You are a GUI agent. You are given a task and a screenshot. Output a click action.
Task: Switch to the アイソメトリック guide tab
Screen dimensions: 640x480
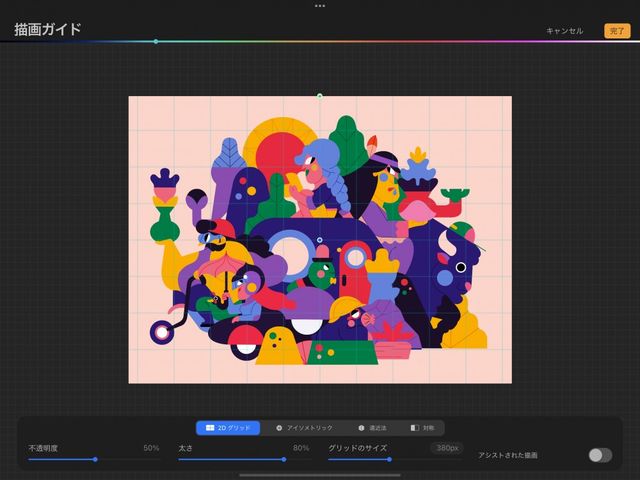[x=304, y=428]
